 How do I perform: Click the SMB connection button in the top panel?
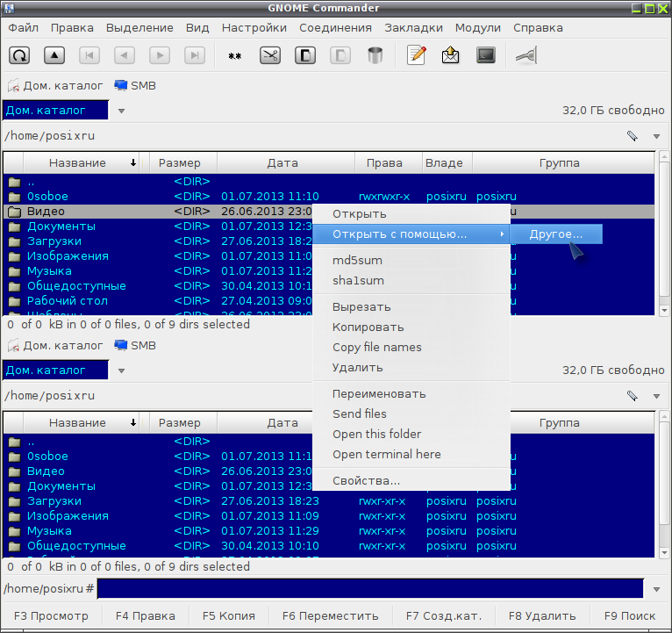click(x=135, y=86)
